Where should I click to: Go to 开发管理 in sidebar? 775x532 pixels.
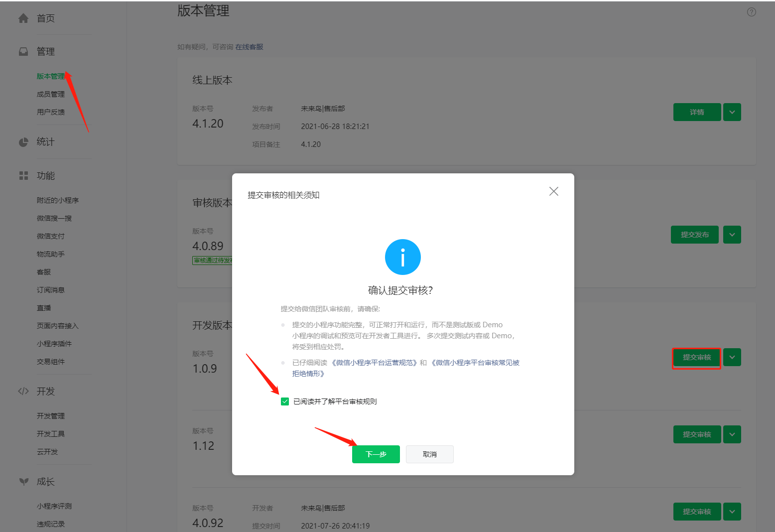[x=51, y=416]
